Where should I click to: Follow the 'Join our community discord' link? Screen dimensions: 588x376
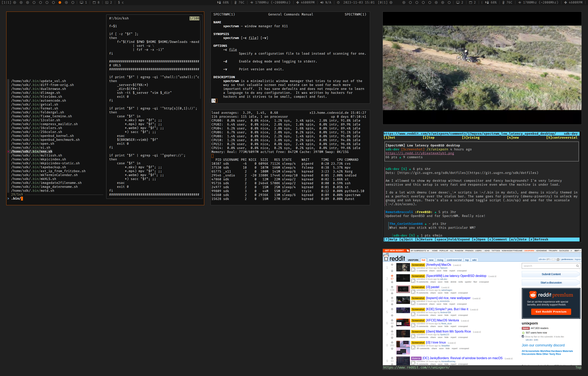(543, 345)
